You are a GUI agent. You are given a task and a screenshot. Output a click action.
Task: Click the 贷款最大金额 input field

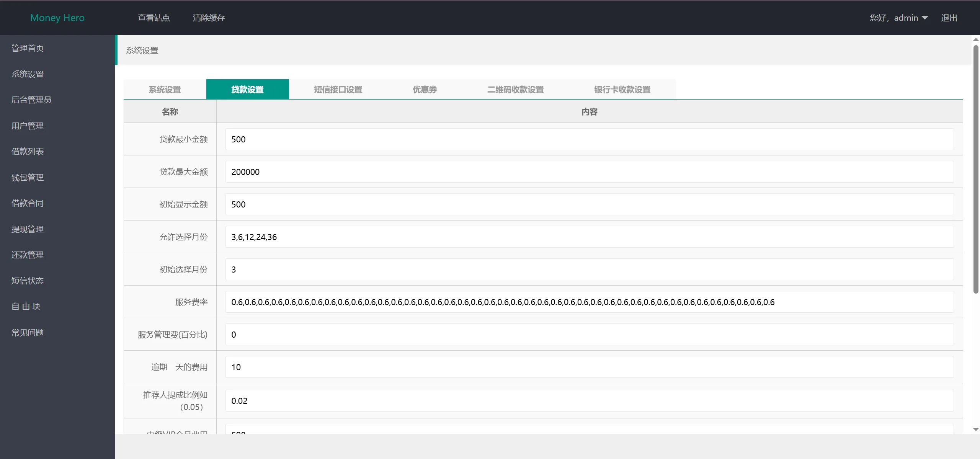589,172
